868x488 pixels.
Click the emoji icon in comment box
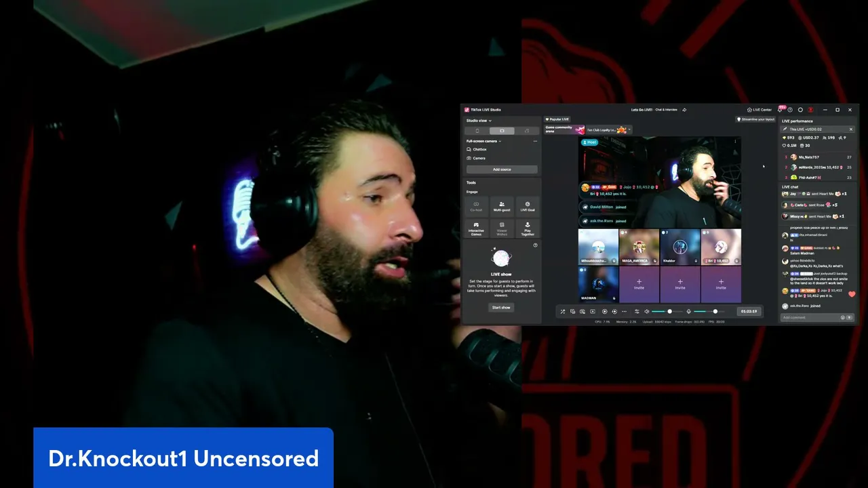tap(843, 317)
